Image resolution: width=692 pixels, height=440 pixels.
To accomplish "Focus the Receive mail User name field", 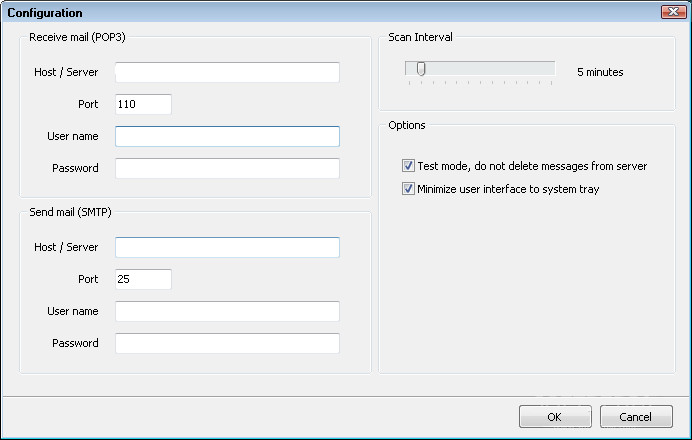I will [x=227, y=136].
